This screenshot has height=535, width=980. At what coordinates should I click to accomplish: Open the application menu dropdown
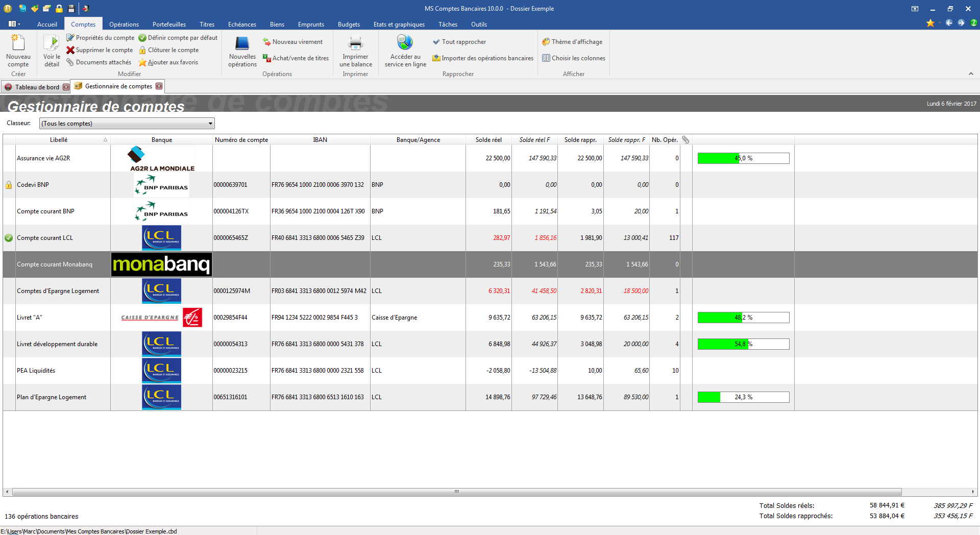pyautogui.click(x=14, y=24)
